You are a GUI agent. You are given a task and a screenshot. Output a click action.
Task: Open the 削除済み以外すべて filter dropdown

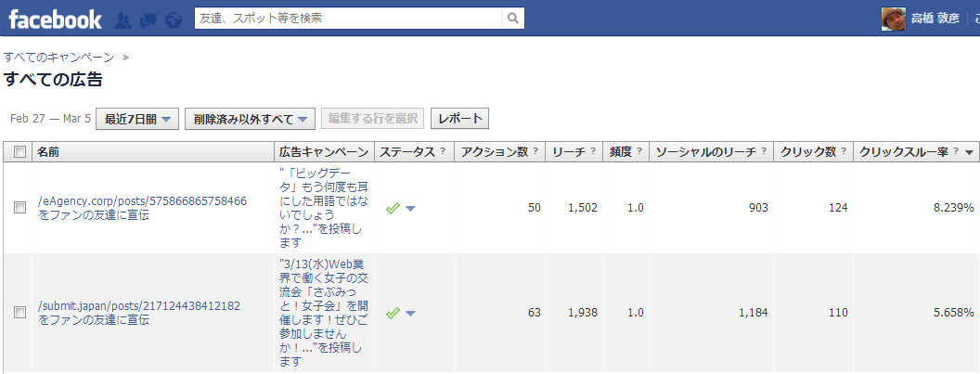pos(251,119)
